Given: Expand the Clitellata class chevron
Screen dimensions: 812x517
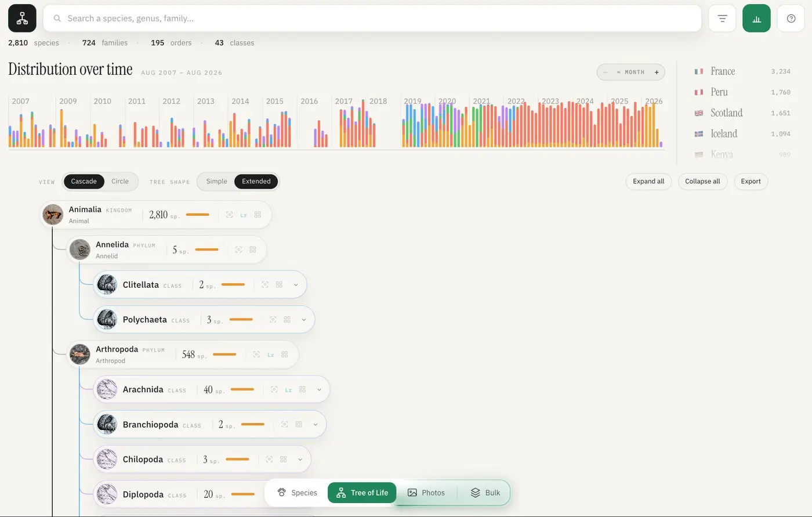Looking at the screenshot, I should click(296, 284).
